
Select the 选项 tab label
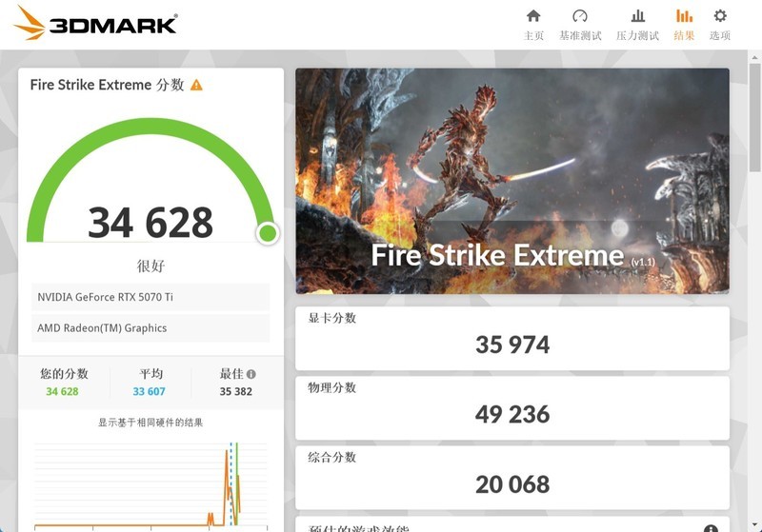720,35
